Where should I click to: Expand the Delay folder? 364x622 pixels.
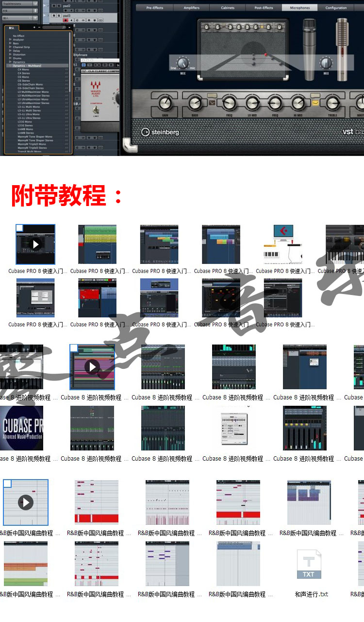tap(10, 51)
